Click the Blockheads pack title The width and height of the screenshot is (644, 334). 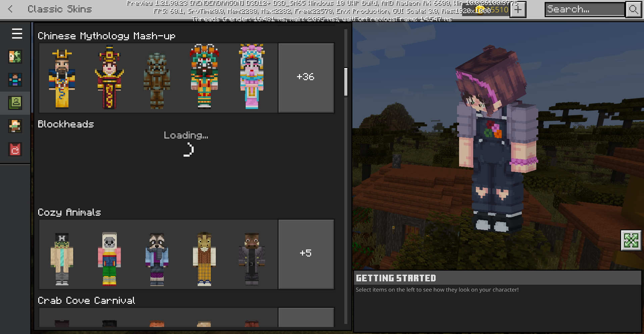click(66, 124)
